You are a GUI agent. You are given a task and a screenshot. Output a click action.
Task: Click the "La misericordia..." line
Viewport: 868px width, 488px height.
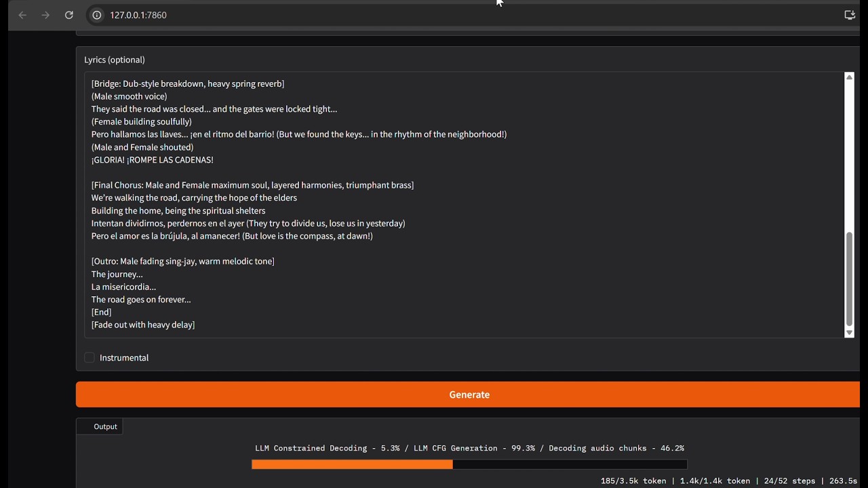click(x=123, y=287)
